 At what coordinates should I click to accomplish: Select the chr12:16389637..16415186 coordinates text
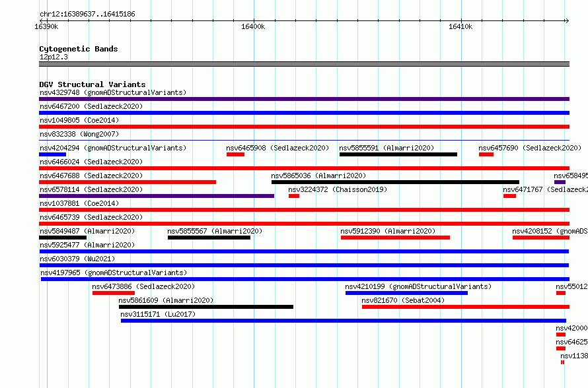pos(87,14)
